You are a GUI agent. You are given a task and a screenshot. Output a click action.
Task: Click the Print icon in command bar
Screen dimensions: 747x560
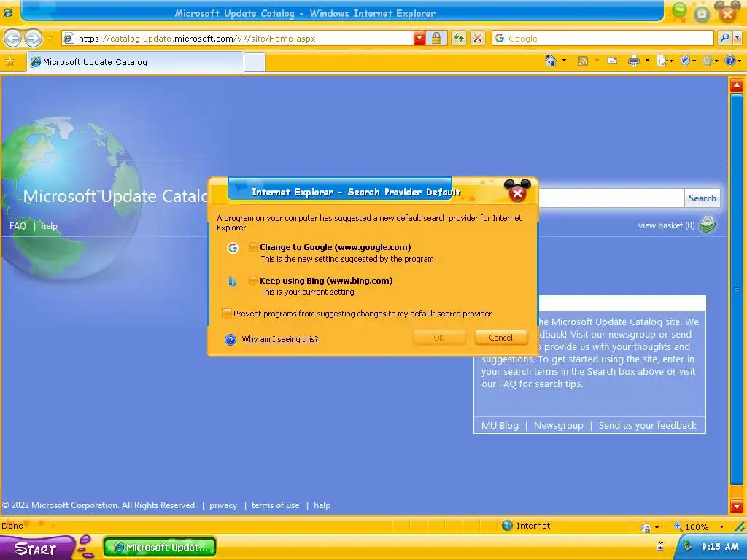coord(634,61)
